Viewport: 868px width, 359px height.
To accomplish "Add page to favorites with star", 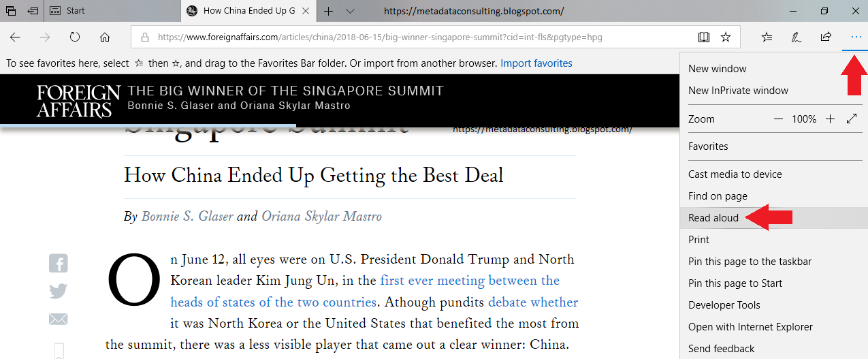I will point(726,37).
